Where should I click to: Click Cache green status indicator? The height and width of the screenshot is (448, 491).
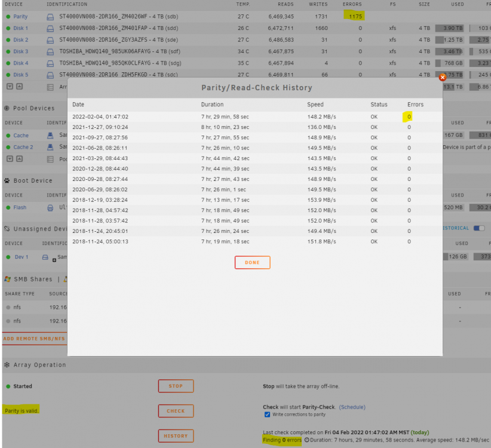click(x=8, y=136)
